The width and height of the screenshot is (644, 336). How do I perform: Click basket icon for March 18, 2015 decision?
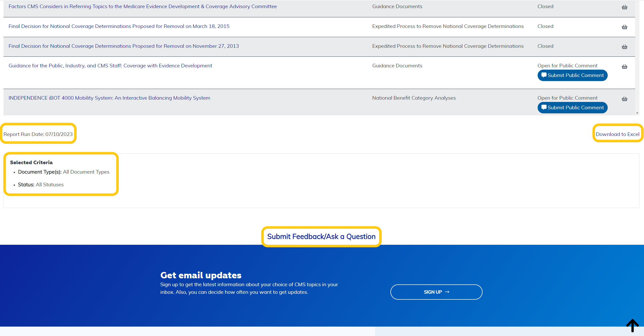(x=624, y=27)
